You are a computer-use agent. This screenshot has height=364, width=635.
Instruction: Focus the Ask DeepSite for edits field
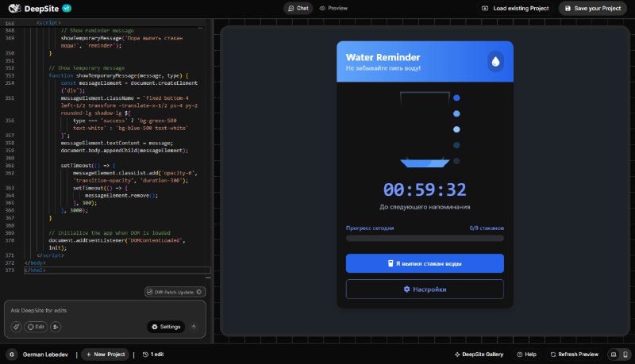pyautogui.click(x=103, y=310)
